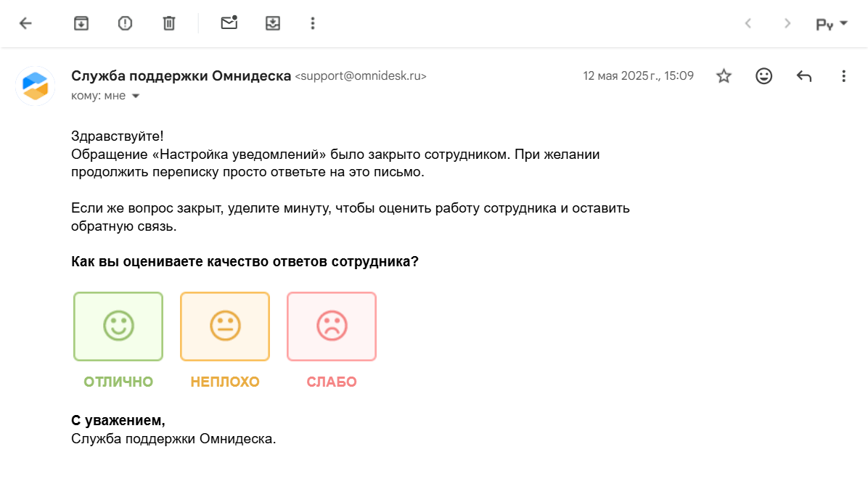Reply using the curved arrow icon
The width and height of the screenshot is (868, 497).
pyautogui.click(x=803, y=76)
